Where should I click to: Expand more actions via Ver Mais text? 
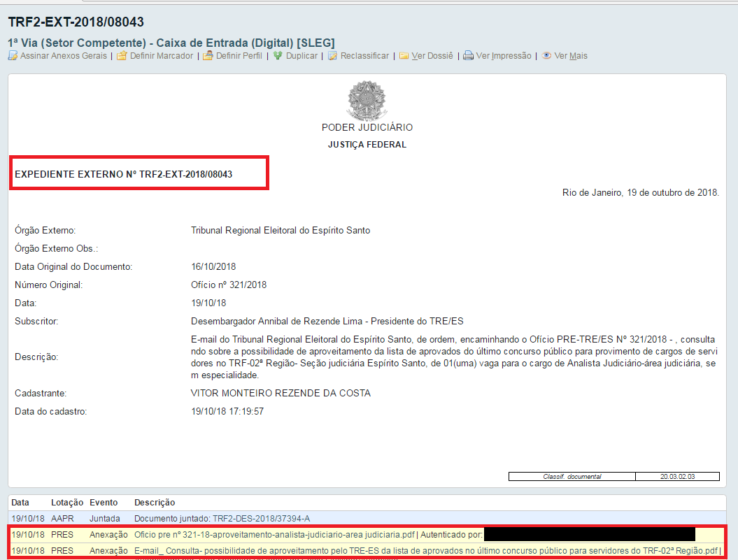pyautogui.click(x=571, y=56)
